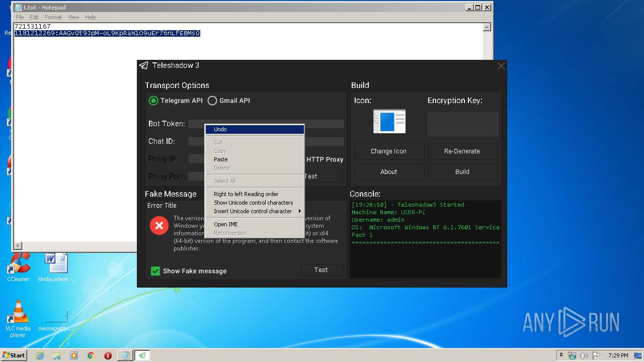This screenshot has height=362, width=644.
Task: Click the selected bot token line in Notepad
Action: coord(107,33)
